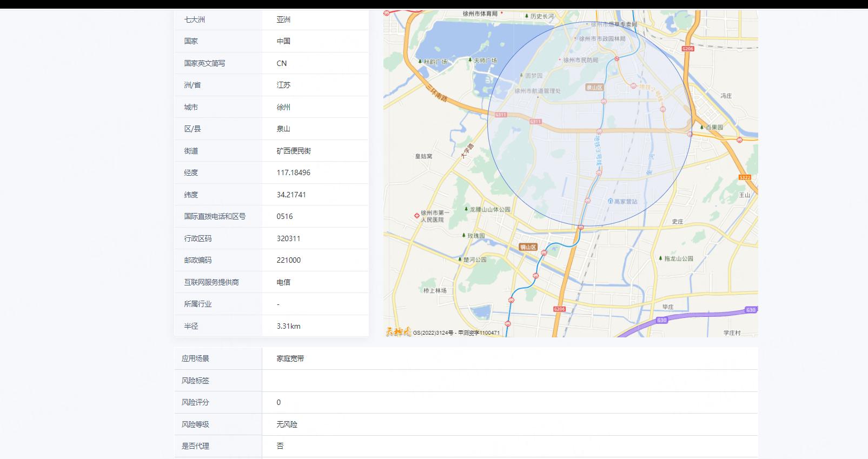Click the 徐州市航道管理处 map label
Viewport: 868px width, 459px height.
(x=538, y=91)
